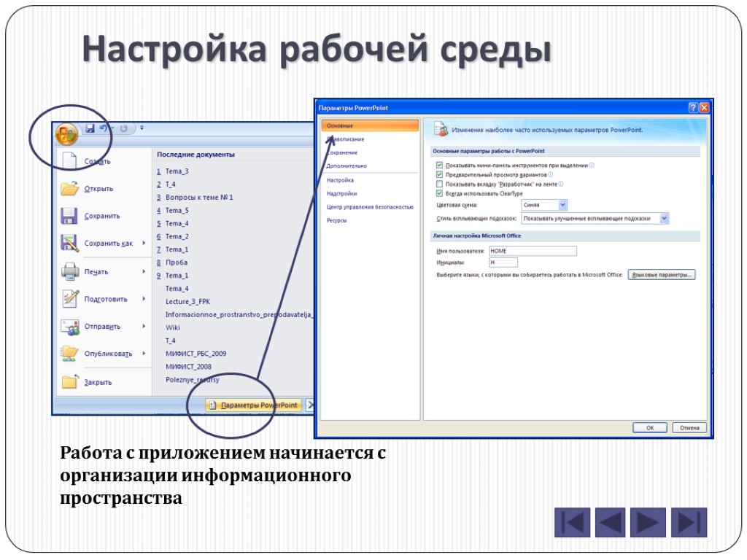This screenshot has height=560, width=747.
Task: Click the Закрыть menu label
Action: (x=98, y=382)
